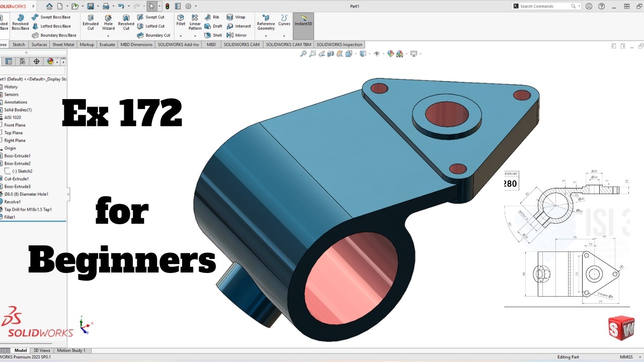644x362 pixels.
Task: Open the Options gear dropdown arrow
Action: click(x=196, y=7)
